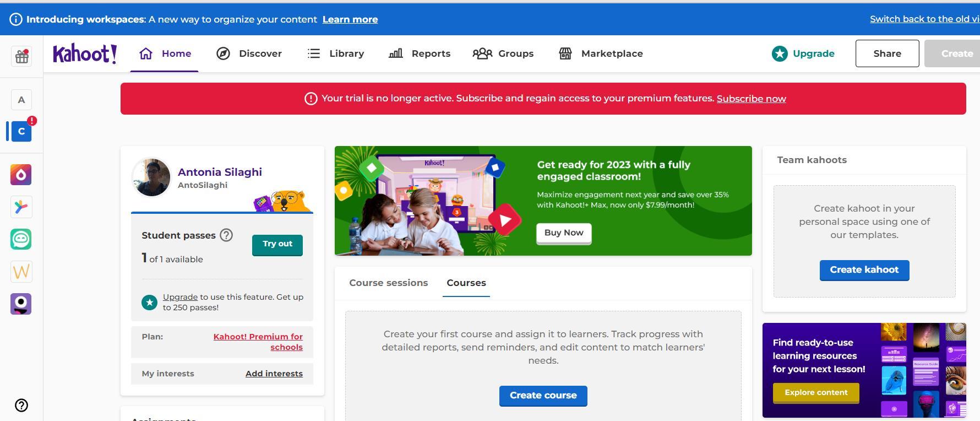Viewport: 980px width, 421px height.
Task: Click the Try out button
Action: (x=277, y=244)
